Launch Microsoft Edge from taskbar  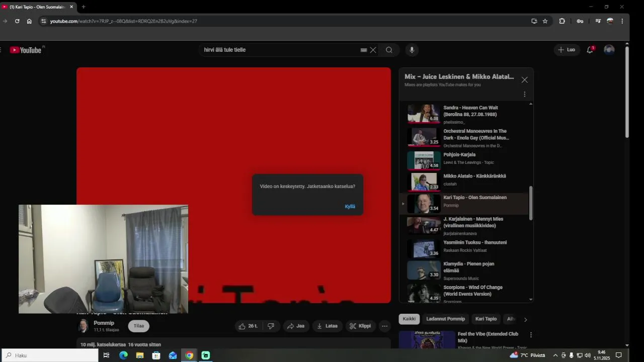click(x=123, y=355)
